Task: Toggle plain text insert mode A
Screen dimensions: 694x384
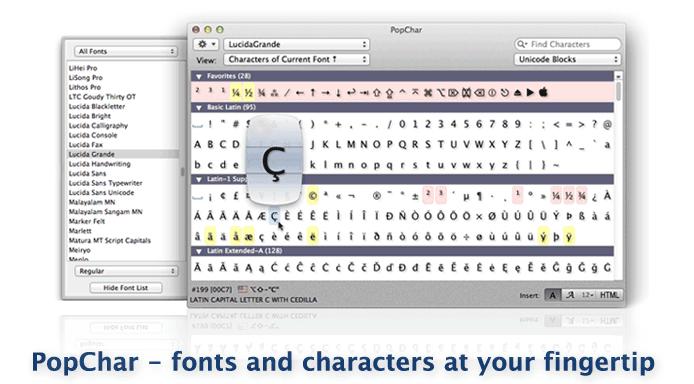Action: coord(552,295)
